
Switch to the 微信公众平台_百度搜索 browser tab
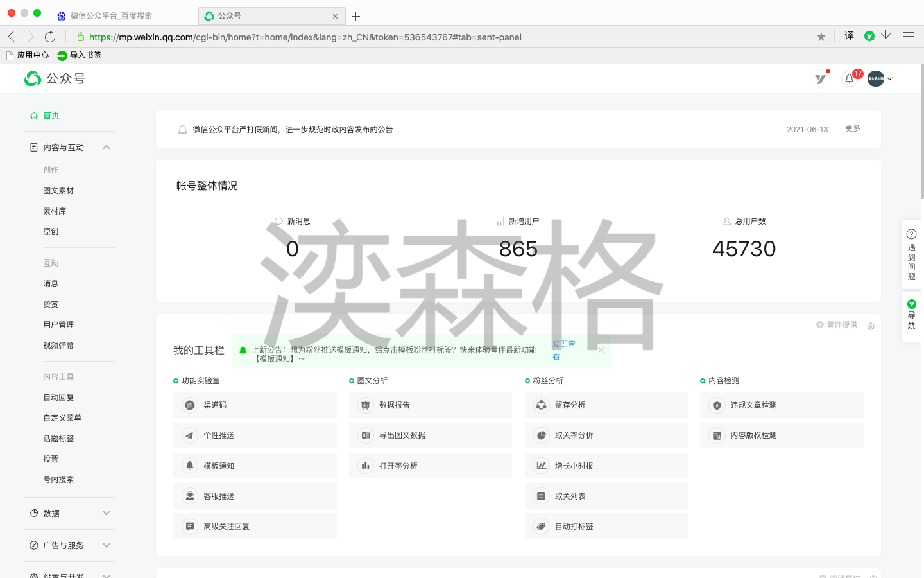[111, 16]
